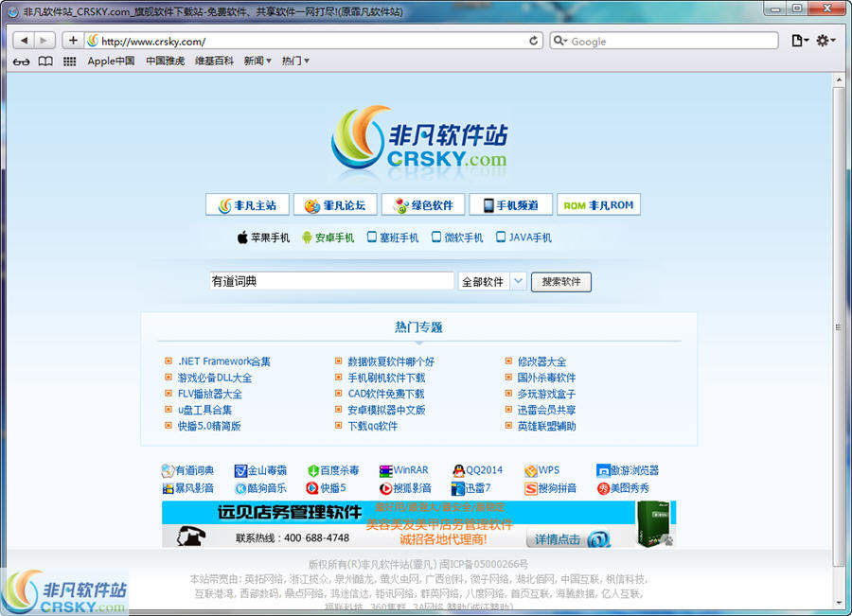Click the 非凡ROM tab button
Image resolution: width=852 pixels, height=616 pixels.
(x=599, y=204)
